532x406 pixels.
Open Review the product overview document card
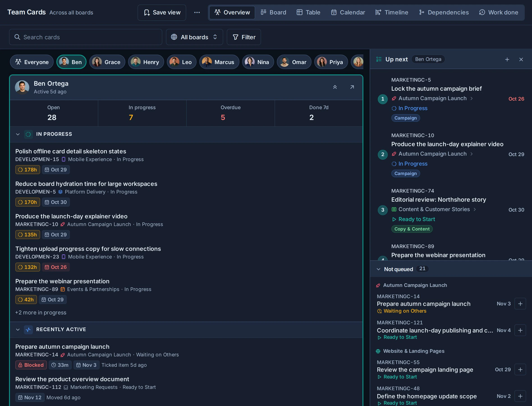(72, 379)
